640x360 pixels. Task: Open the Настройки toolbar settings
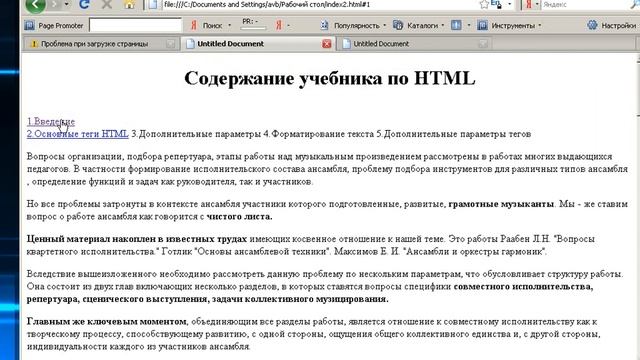pyautogui.click(x=611, y=25)
